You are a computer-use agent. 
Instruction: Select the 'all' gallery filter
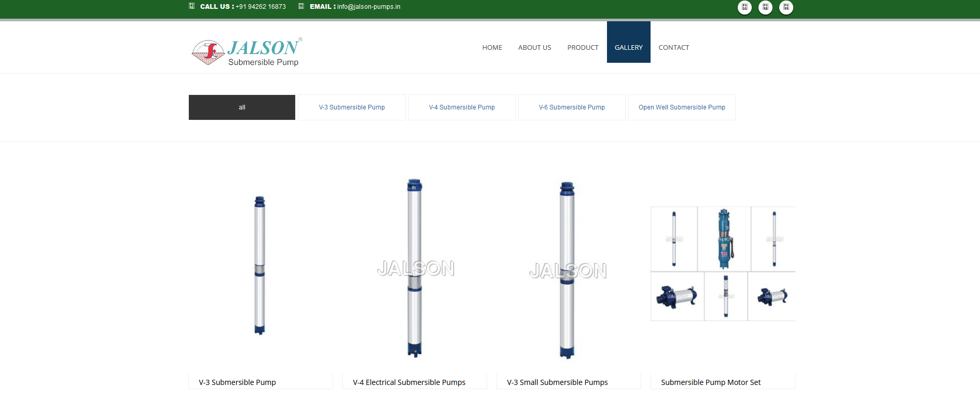coord(242,107)
